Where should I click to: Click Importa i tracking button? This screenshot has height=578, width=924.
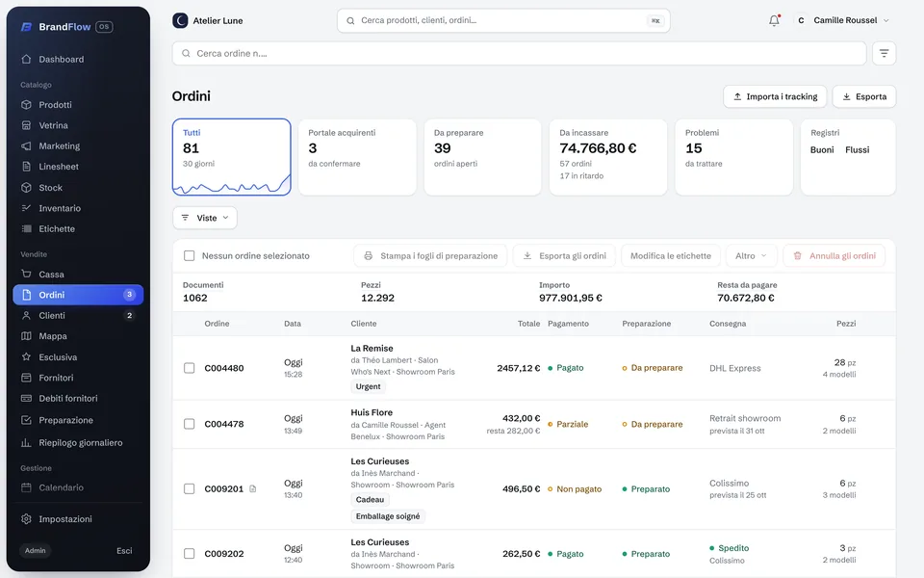pos(775,96)
